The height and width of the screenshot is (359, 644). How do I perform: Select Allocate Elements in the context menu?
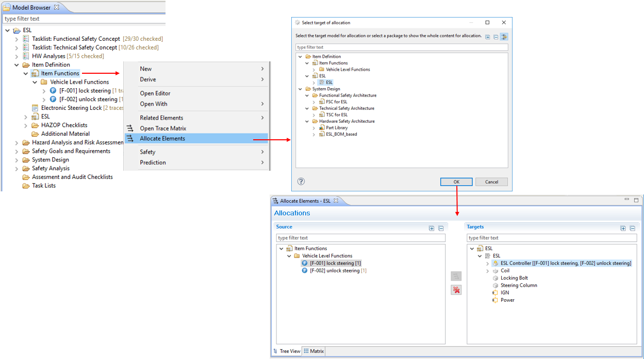pos(196,138)
